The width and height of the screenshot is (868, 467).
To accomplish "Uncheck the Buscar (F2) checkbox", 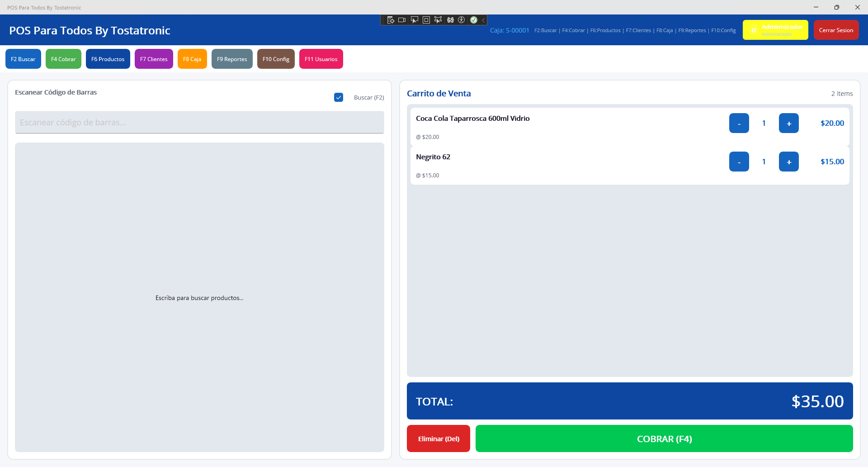I will (x=339, y=97).
